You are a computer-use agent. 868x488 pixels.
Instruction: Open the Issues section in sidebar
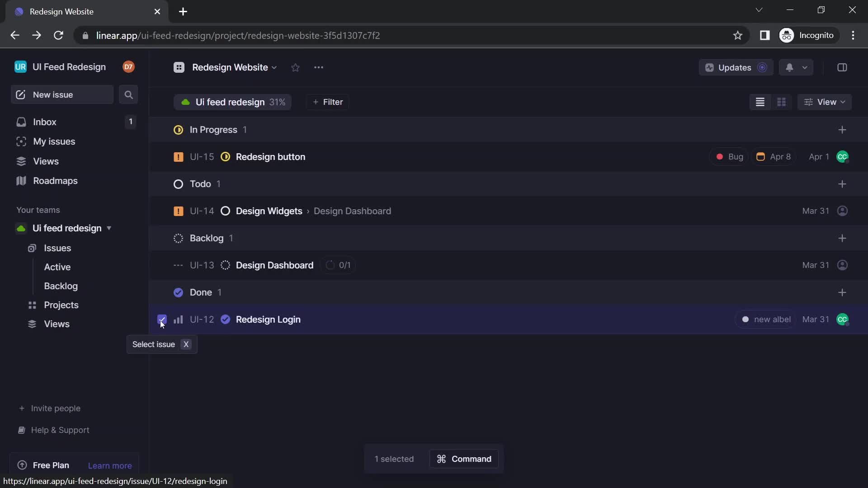(57, 248)
